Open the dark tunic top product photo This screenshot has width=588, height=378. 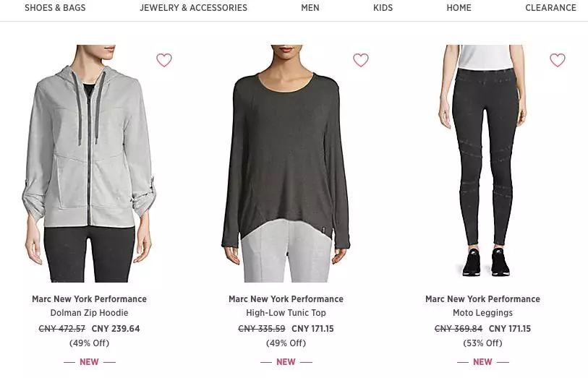[x=286, y=163]
